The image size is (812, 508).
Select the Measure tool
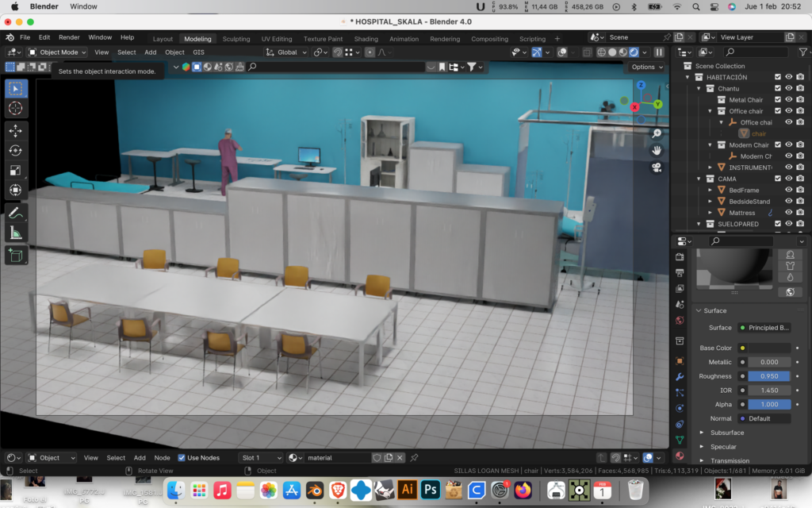click(17, 233)
